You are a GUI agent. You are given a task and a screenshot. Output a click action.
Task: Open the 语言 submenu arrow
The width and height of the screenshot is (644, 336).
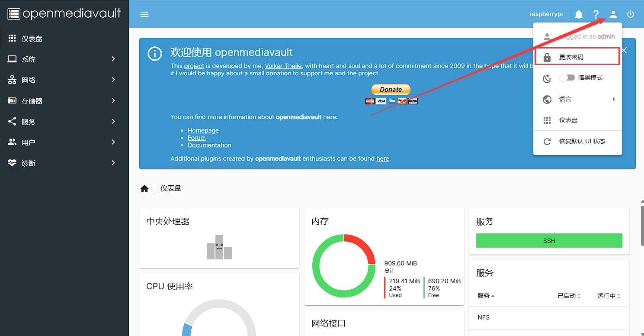614,99
